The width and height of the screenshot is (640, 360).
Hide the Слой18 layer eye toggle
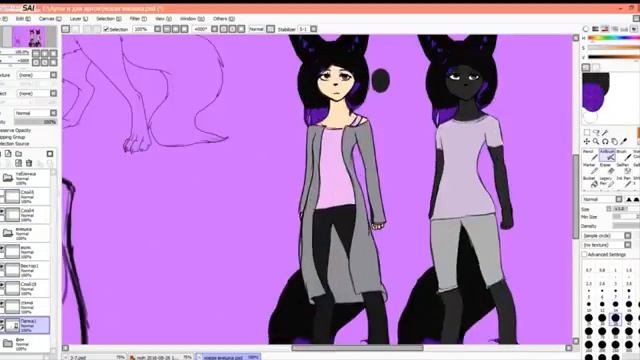click(2, 285)
